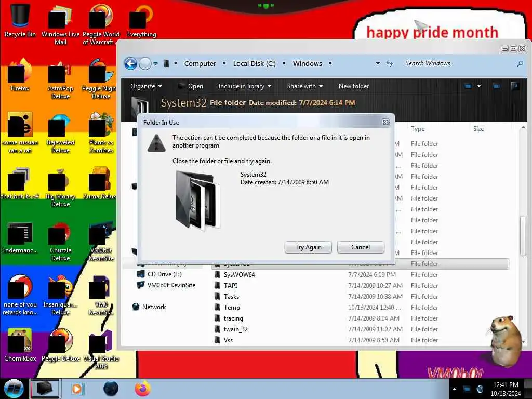Screen dimensions: 532x399
Task: Select the Temp folder row
Action: click(361, 308)
